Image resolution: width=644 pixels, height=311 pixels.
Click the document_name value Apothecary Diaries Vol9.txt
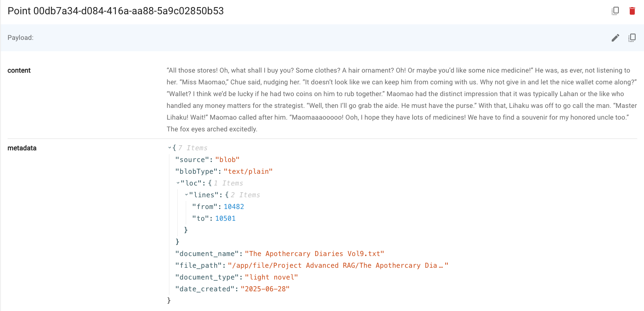tap(314, 254)
